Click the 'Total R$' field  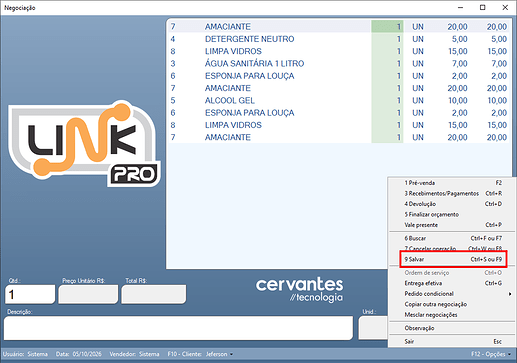coord(154,294)
